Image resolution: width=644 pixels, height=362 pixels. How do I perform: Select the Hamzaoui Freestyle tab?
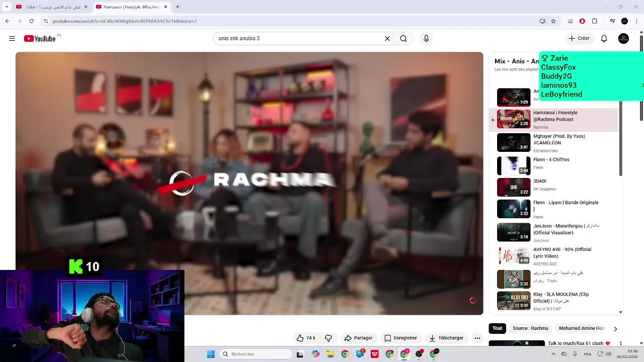pos(131,7)
